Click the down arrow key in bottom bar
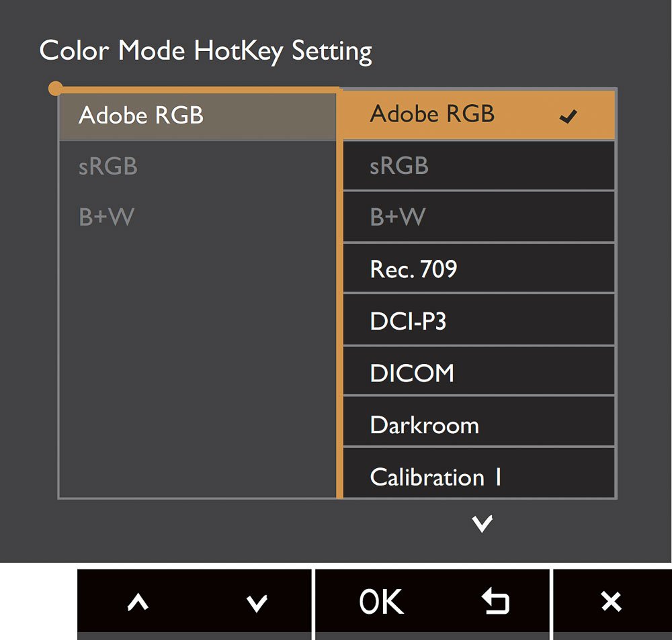 (x=257, y=603)
